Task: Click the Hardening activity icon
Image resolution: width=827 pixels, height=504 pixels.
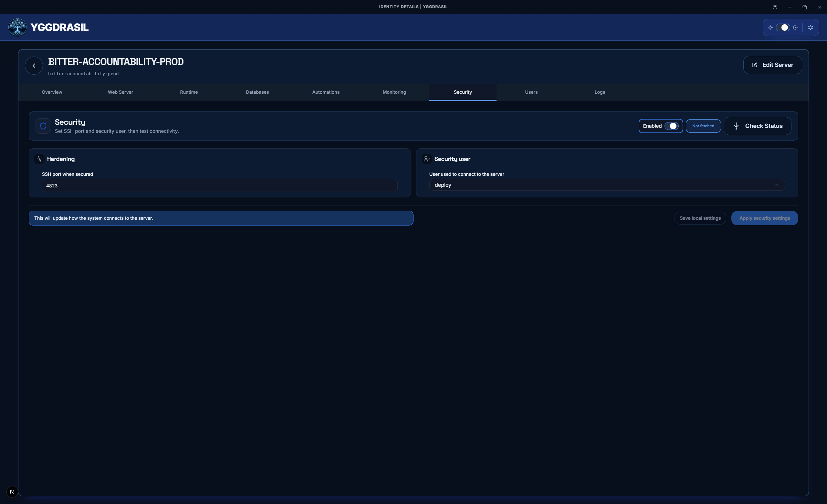Action: tap(39, 159)
